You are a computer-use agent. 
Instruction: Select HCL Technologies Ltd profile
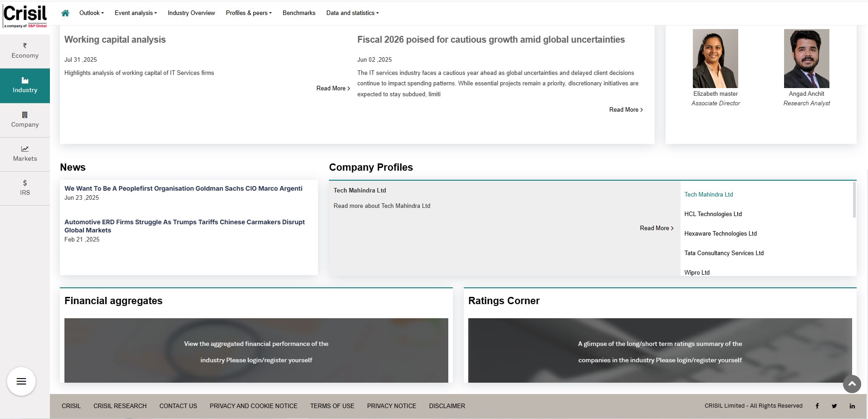coord(713,214)
